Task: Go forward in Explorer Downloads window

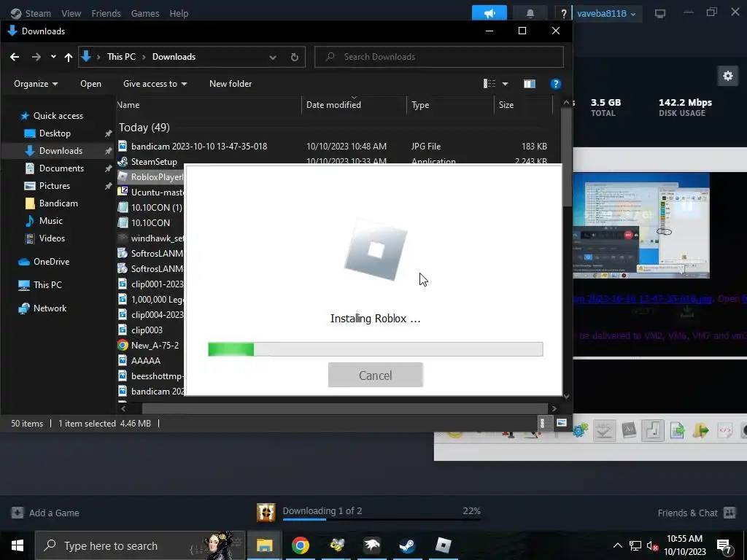Action: [36, 57]
